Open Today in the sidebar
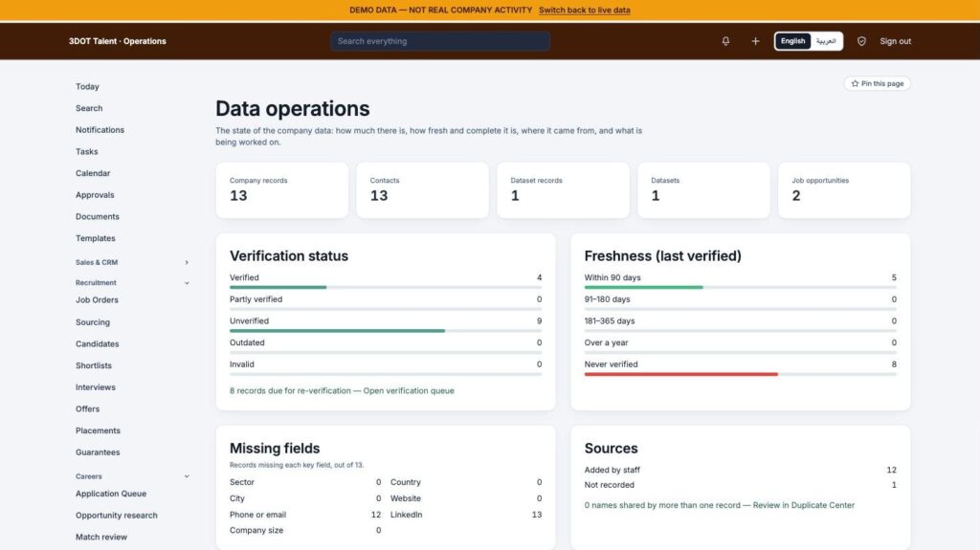980x550 pixels. pyautogui.click(x=87, y=87)
